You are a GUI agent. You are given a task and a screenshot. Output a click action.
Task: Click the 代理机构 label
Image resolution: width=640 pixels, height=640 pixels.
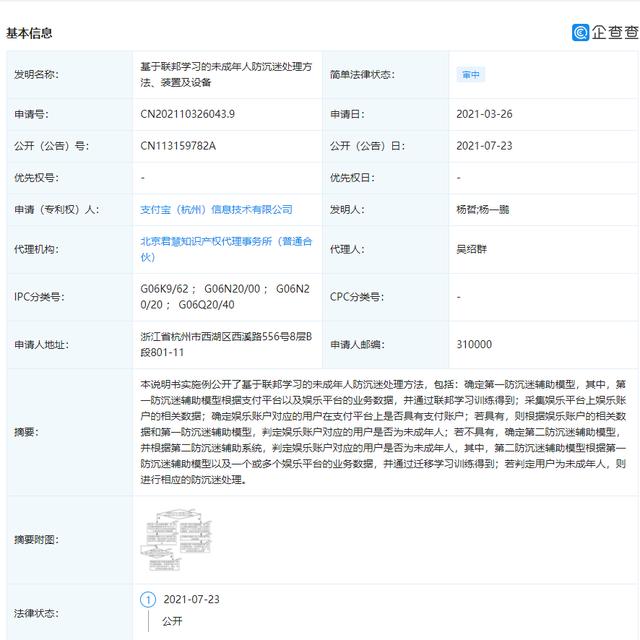(x=36, y=249)
